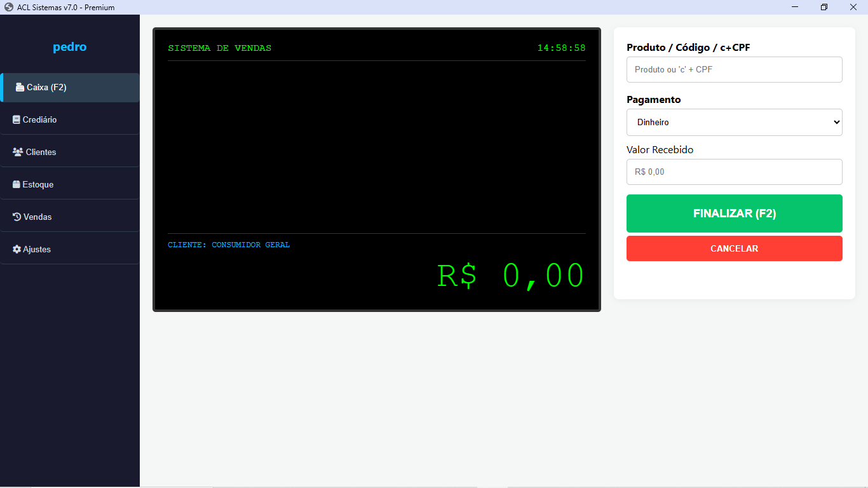Close the ACL Sistemas window
The image size is (868, 488).
click(853, 7)
